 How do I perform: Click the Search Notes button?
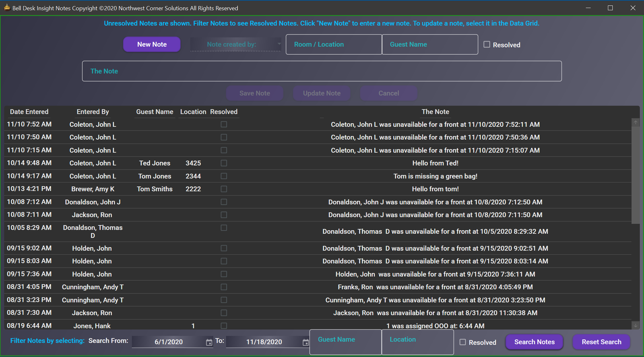(534, 342)
